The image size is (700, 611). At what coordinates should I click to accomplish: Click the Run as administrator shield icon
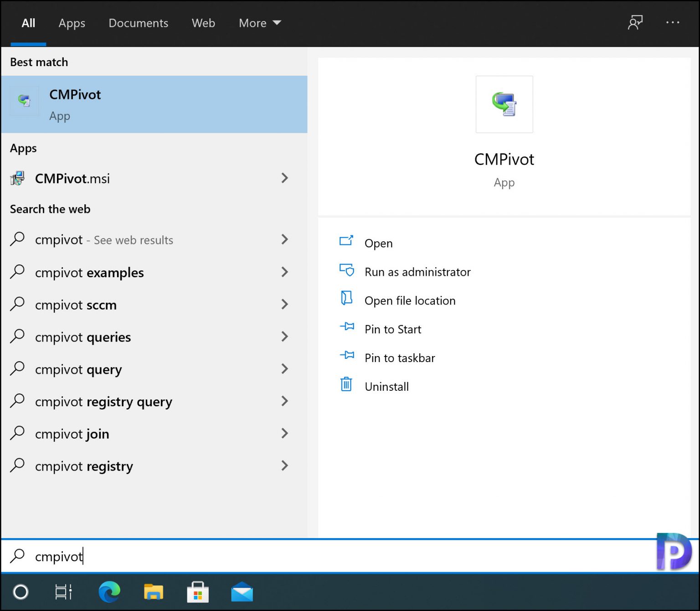347,270
